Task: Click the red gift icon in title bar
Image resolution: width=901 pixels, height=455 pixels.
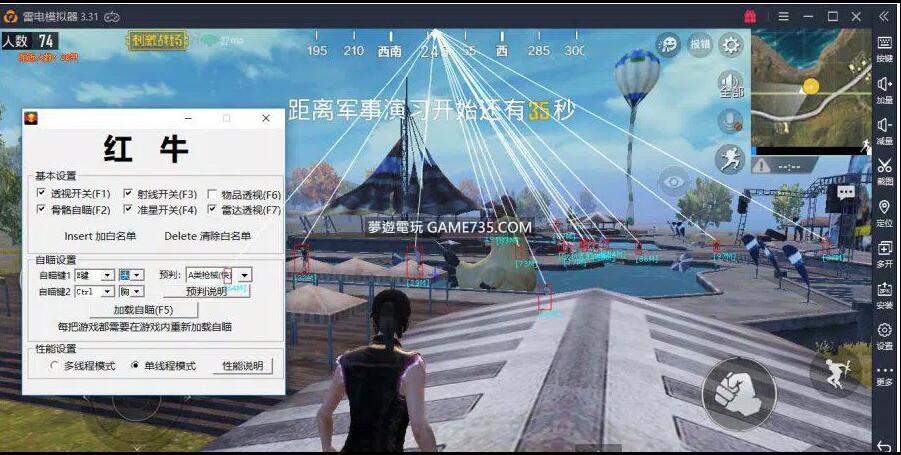Action: click(750, 16)
